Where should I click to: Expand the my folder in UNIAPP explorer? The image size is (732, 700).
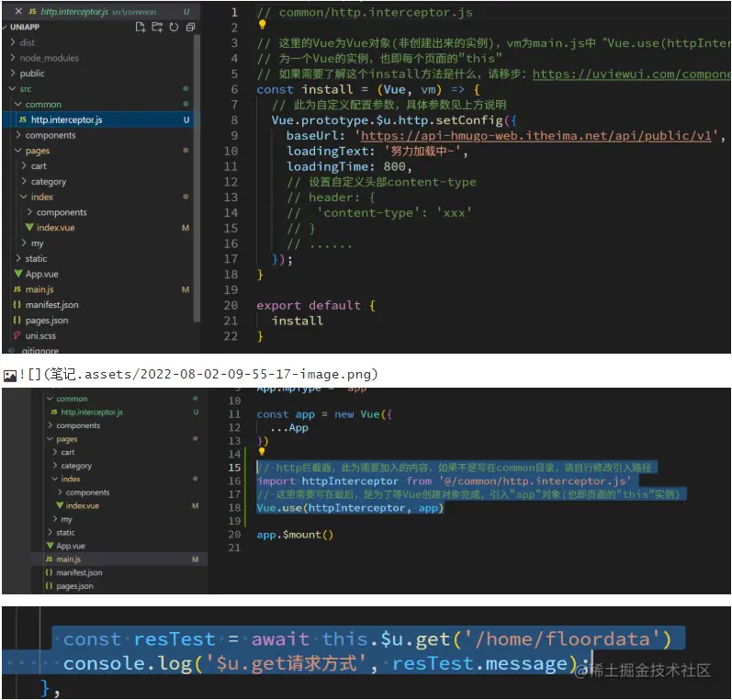pyautogui.click(x=24, y=243)
